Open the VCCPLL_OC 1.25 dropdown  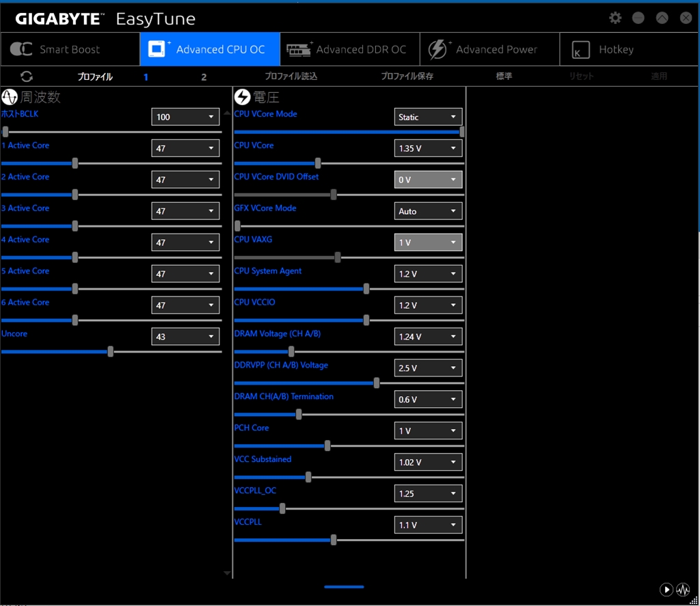point(428,493)
